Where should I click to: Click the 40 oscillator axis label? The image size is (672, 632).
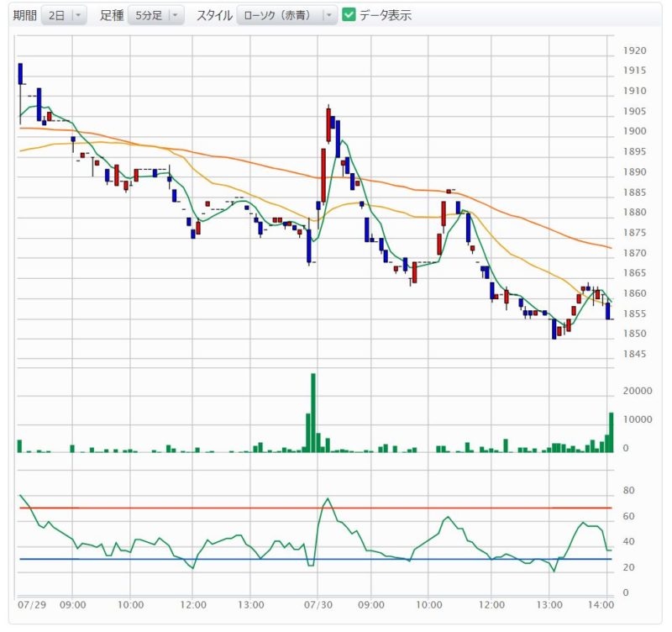click(x=628, y=541)
